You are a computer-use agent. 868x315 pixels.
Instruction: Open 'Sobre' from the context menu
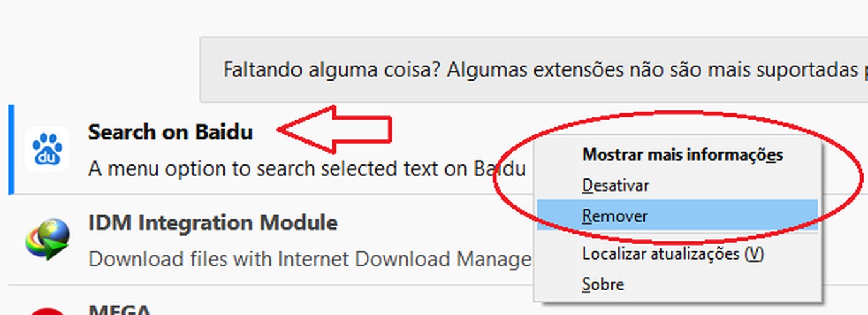pos(603,284)
